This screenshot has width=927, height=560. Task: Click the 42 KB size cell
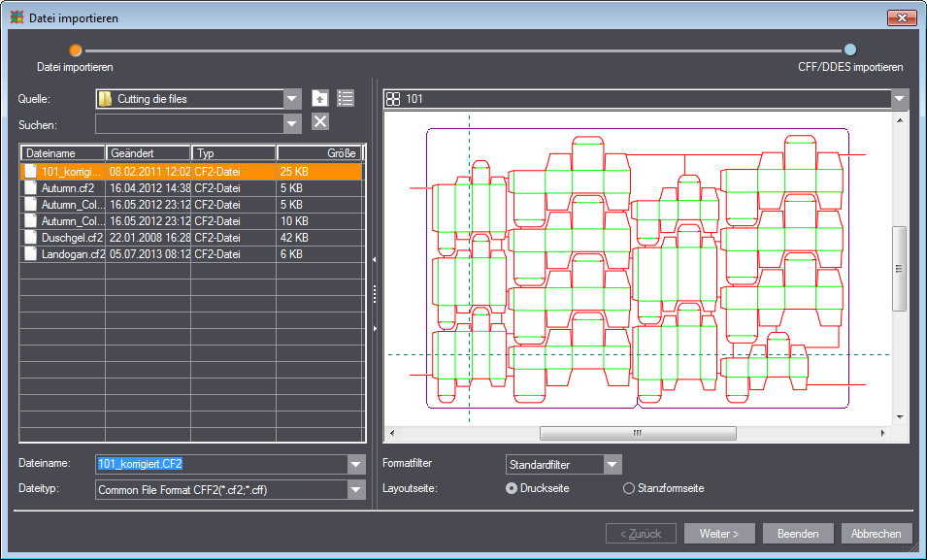pyautogui.click(x=318, y=238)
